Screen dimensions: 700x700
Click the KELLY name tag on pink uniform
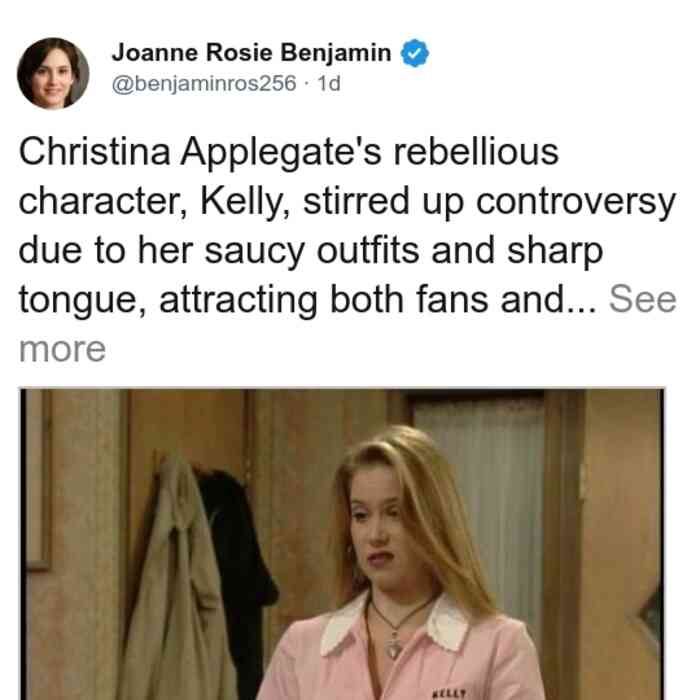tap(449, 694)
